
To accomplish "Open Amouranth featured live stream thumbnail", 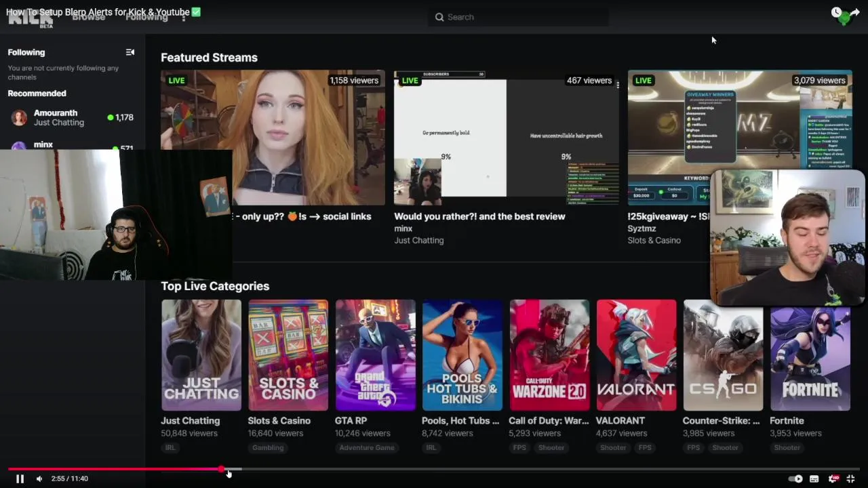I will coord(273,138).
